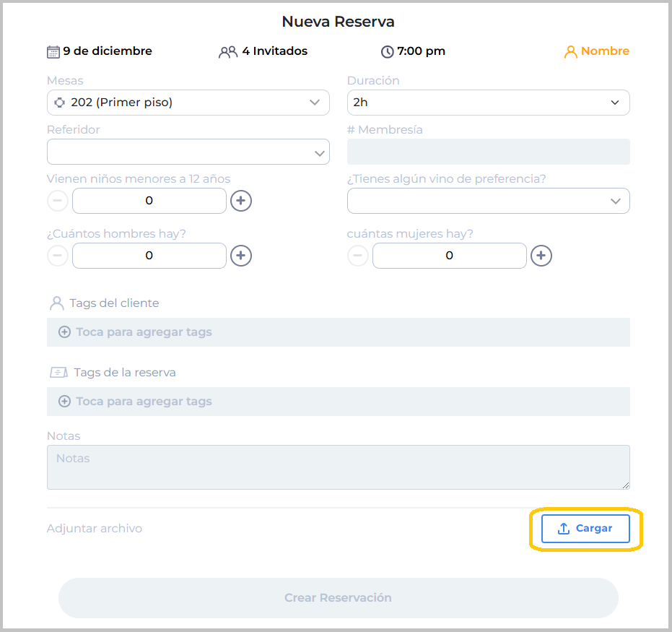Click the orange person icon beside Nombre
Image resolution: width=672 pixels, height=632 pixels.
[x=571, y=51]
